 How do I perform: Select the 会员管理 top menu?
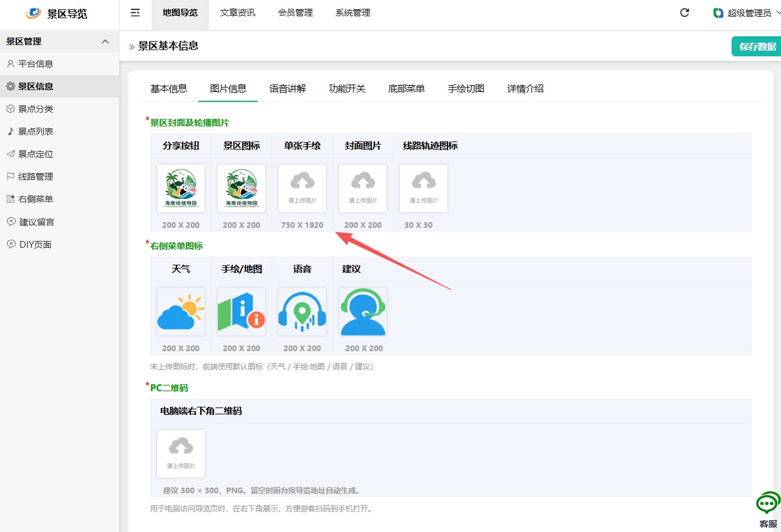pos(295,13)
